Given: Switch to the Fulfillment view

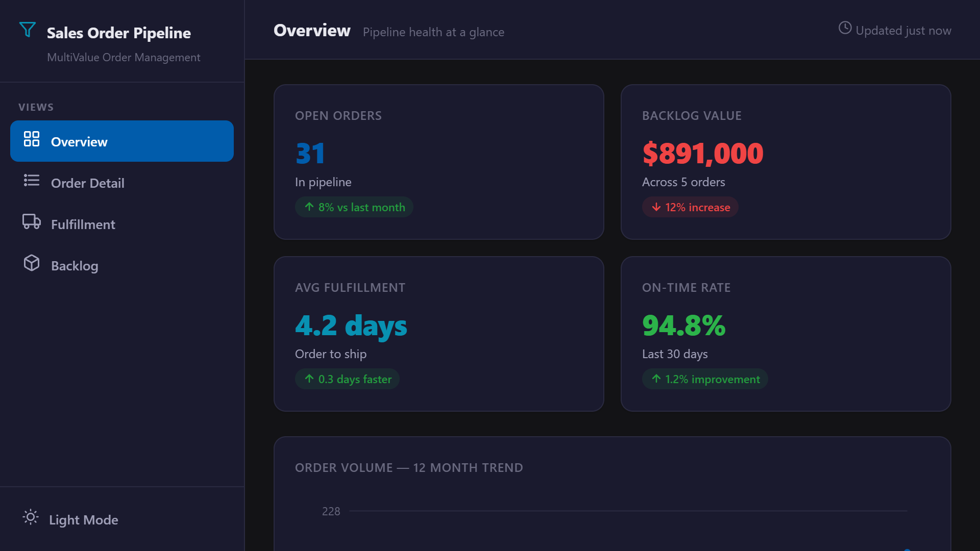Looking at the screenshot, I should pos(83,224).
